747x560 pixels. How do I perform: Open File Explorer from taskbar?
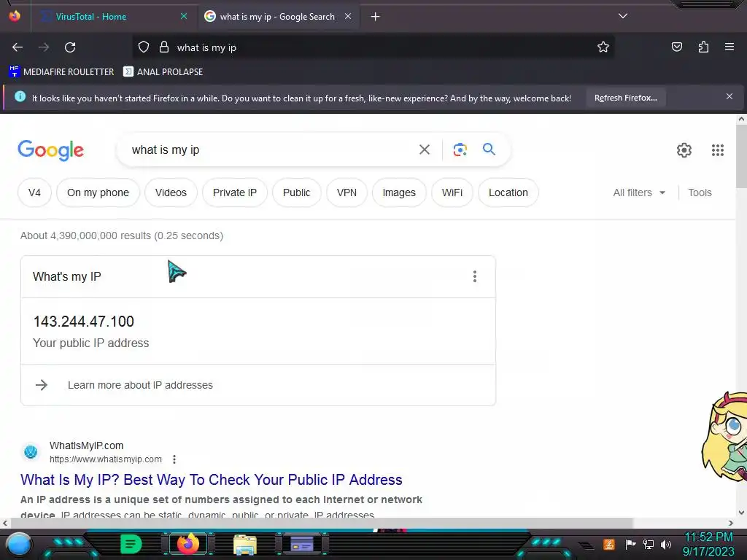pos(245,544)
